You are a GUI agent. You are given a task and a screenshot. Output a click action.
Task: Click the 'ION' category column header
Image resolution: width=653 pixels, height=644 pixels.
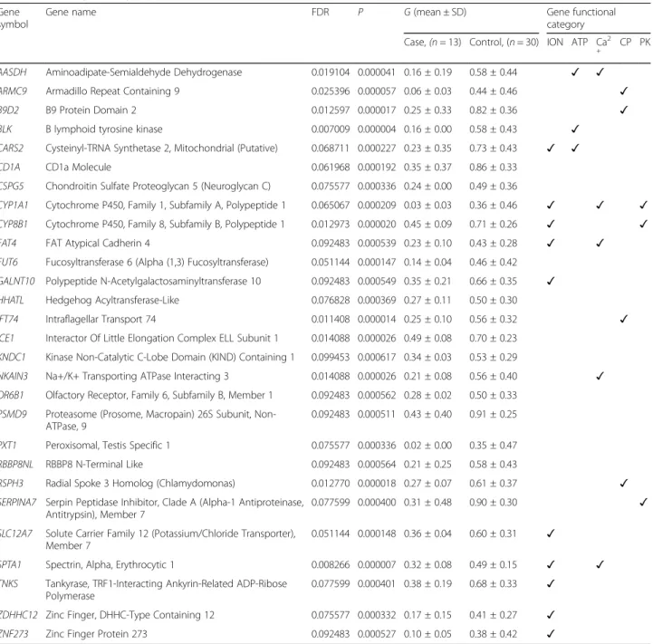coord(554,43)
